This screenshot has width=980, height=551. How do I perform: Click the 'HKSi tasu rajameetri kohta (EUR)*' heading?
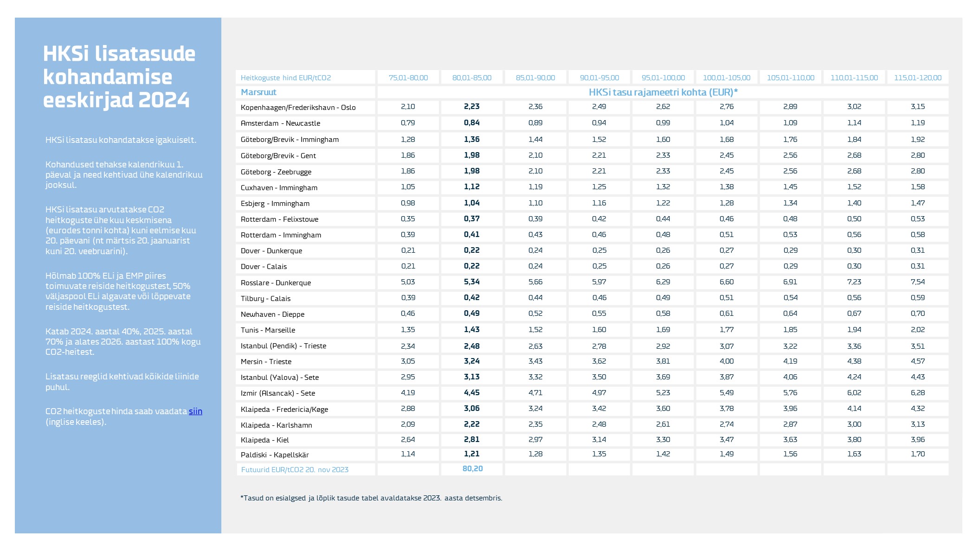click(663, 92)
